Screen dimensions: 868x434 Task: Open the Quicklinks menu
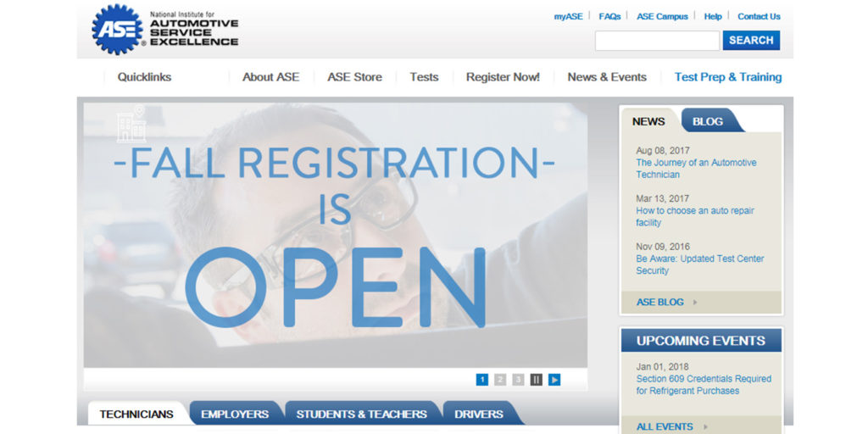click(144, 77)
